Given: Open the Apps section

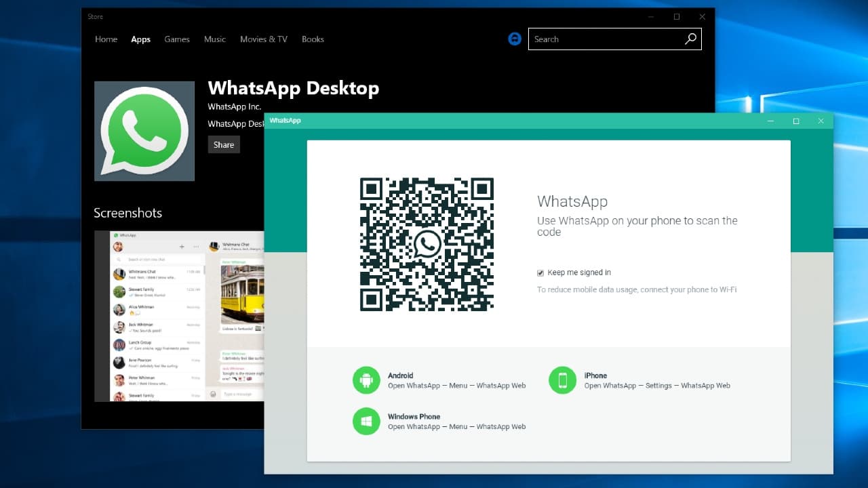Looking at the screenshot, I should [140, 39].
